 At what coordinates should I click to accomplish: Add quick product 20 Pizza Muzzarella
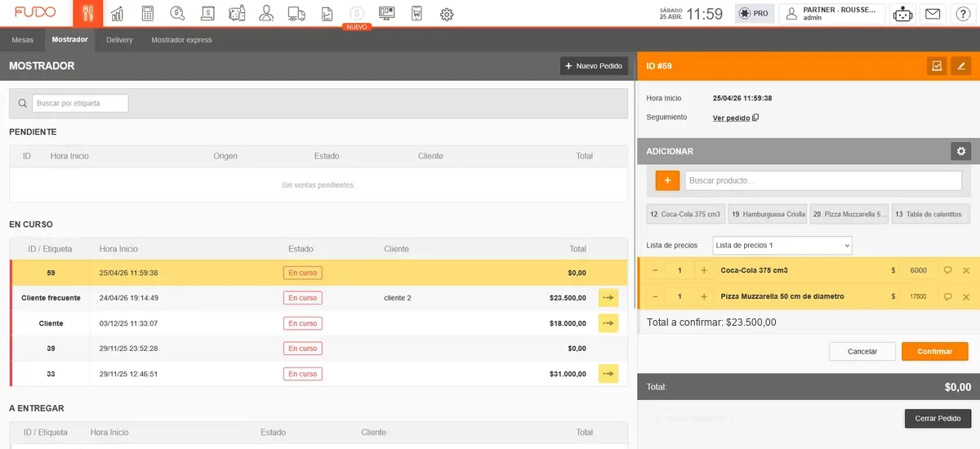coord(849,214)
